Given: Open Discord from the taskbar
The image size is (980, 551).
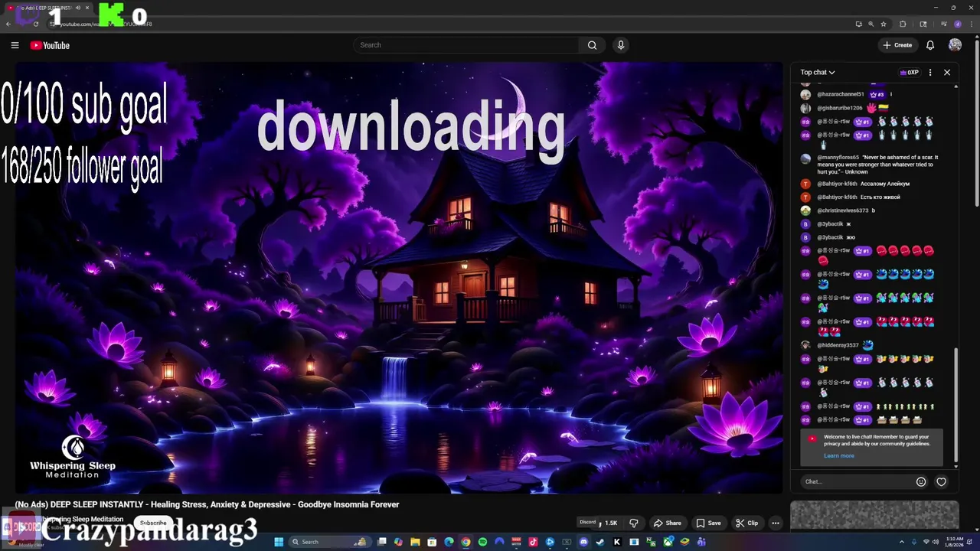Looking at the screenshot, I should pos(584,542).
